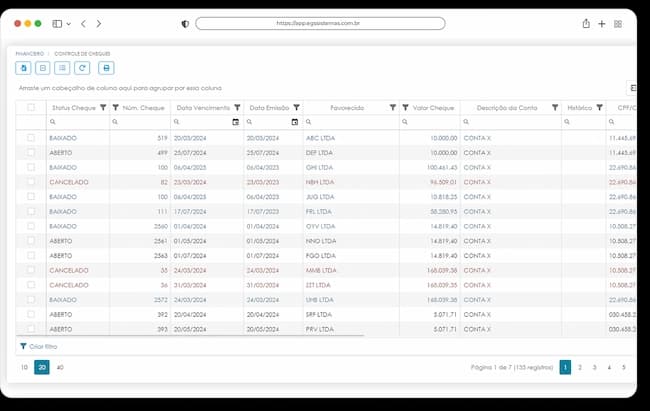Click the document file icon toolbar button
The height and width of the screenshot is (411, 650).
pos(23,68)
